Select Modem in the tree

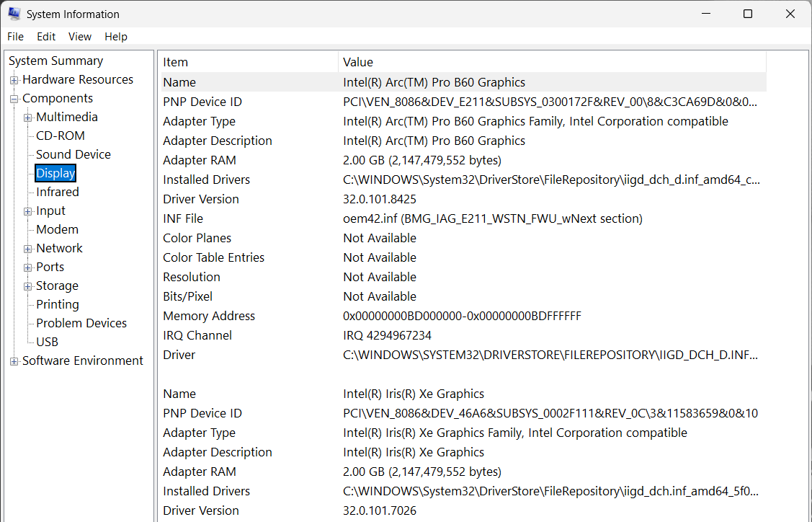pyautogui.click(x=57, y=230)
